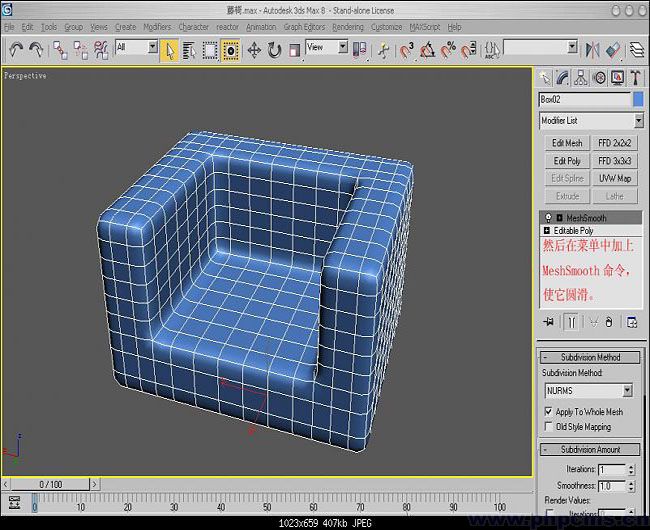
Task: Open the View coordinate system dropdown
Action: 343,47
